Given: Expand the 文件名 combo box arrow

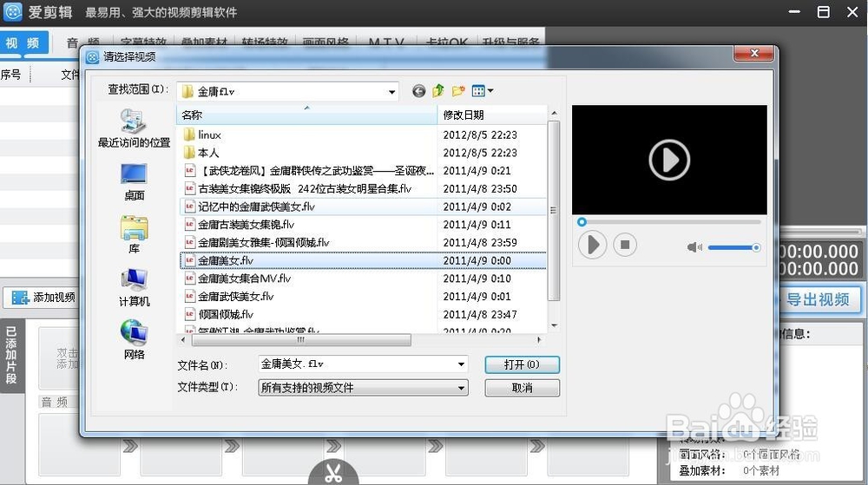Looking at the screenshot, I should click(461, 364).
